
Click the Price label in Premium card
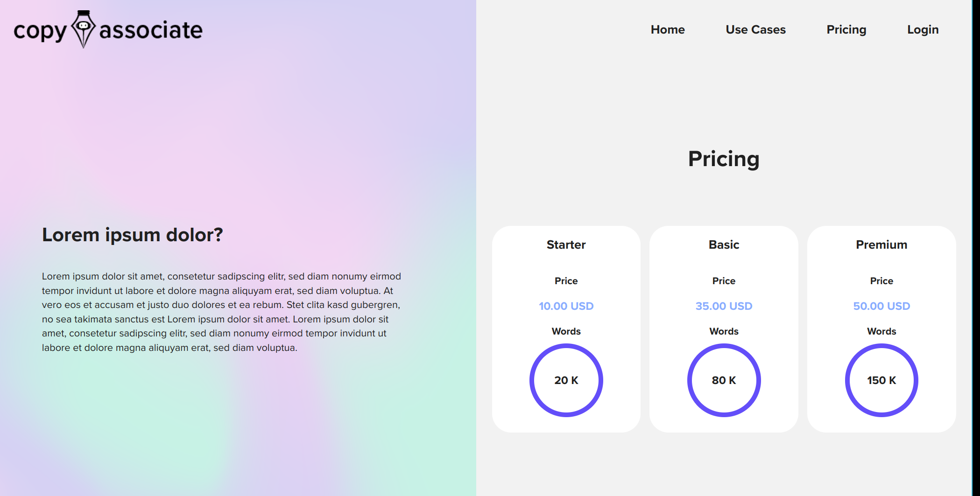pyautogui.click(x=881, y=281)
